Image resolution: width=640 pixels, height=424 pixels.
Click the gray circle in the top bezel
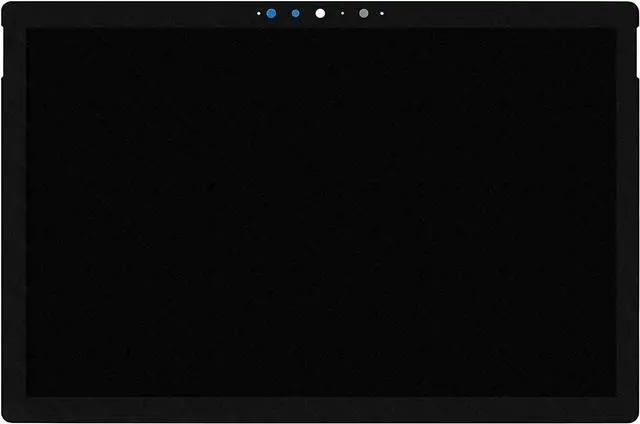364,14
